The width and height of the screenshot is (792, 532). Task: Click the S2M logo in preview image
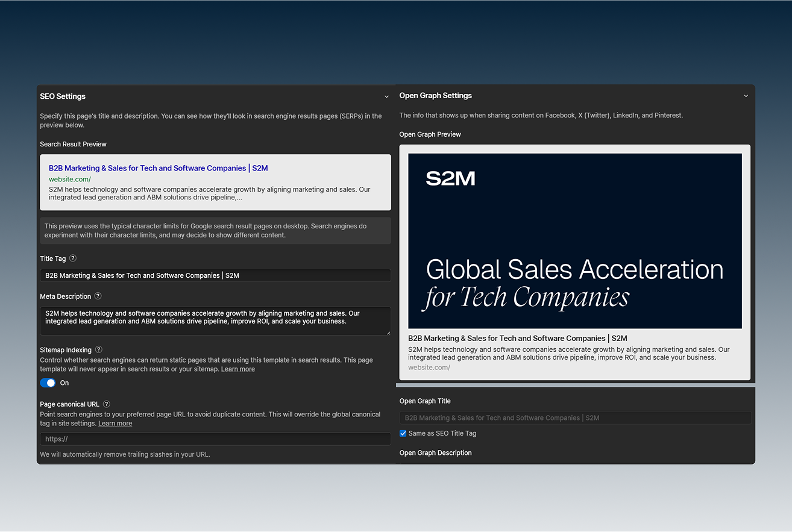point(451,178)
